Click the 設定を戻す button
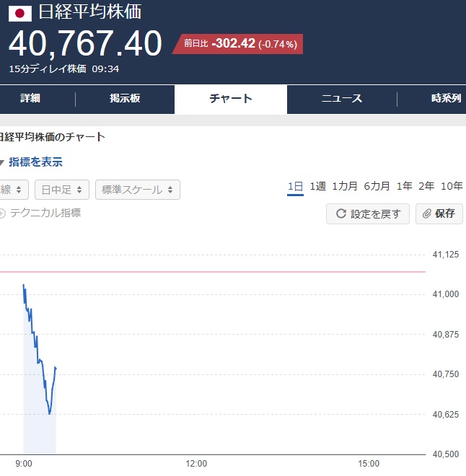 point(368,213)
